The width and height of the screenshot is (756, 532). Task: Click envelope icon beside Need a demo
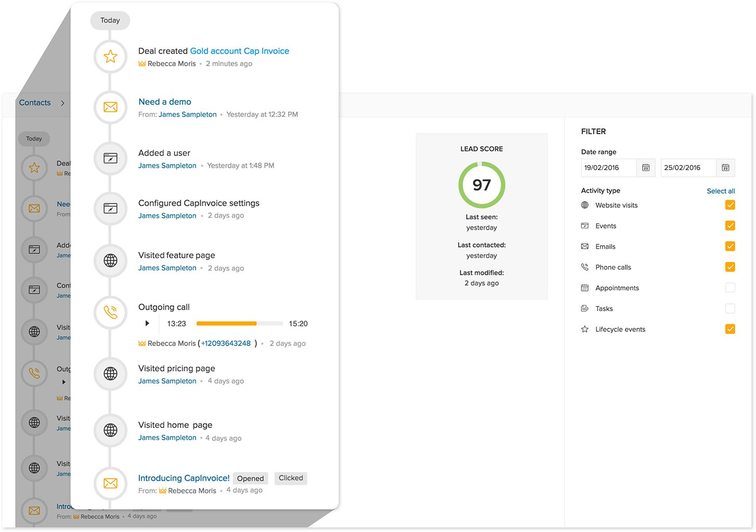point(110,107)
